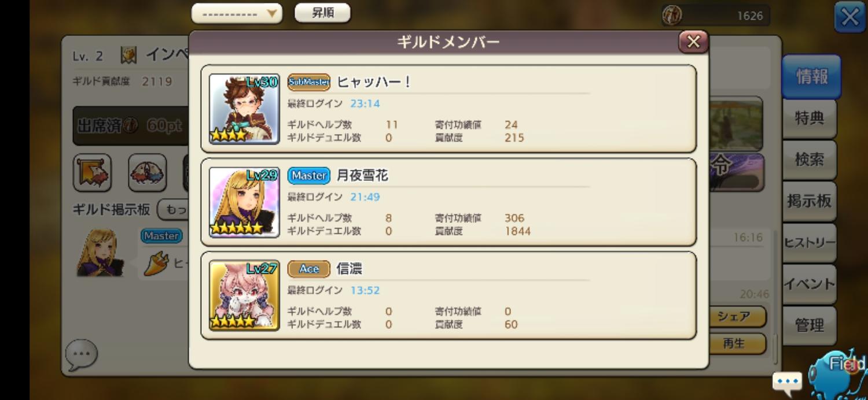Open ヒャッハー！ SubMaster character portrait

[x=244, y=109]
